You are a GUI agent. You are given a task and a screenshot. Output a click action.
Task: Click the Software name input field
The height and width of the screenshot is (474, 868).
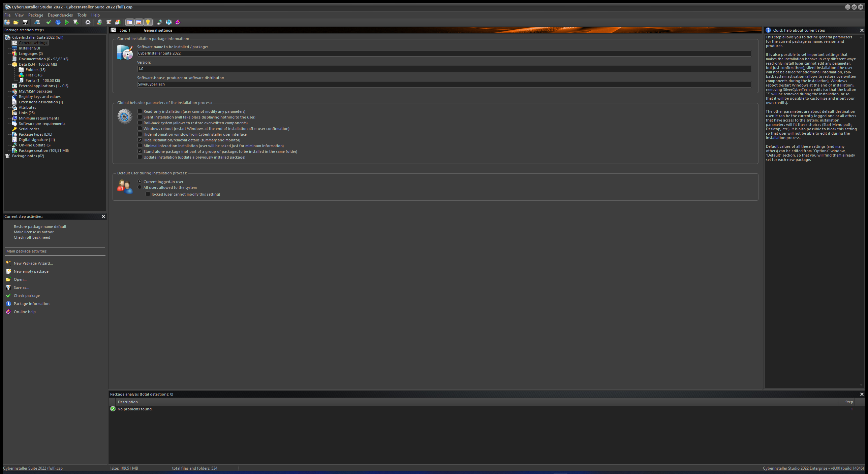(444, 53)
